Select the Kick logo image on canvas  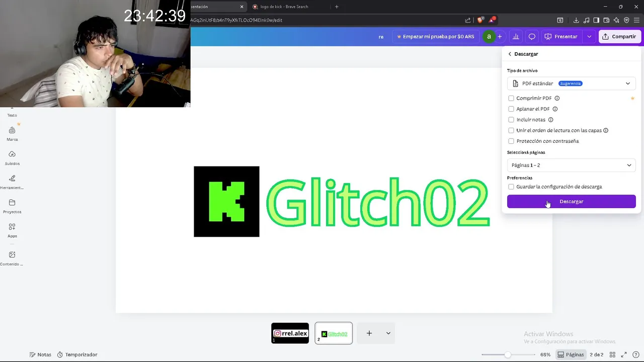point(226,202)
